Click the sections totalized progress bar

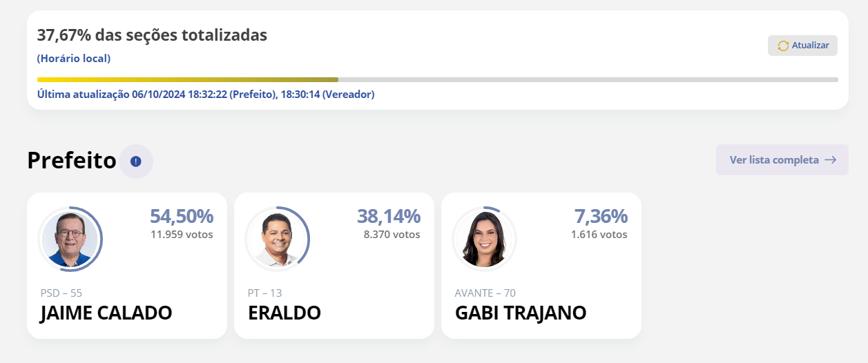[x=438, y=80]
